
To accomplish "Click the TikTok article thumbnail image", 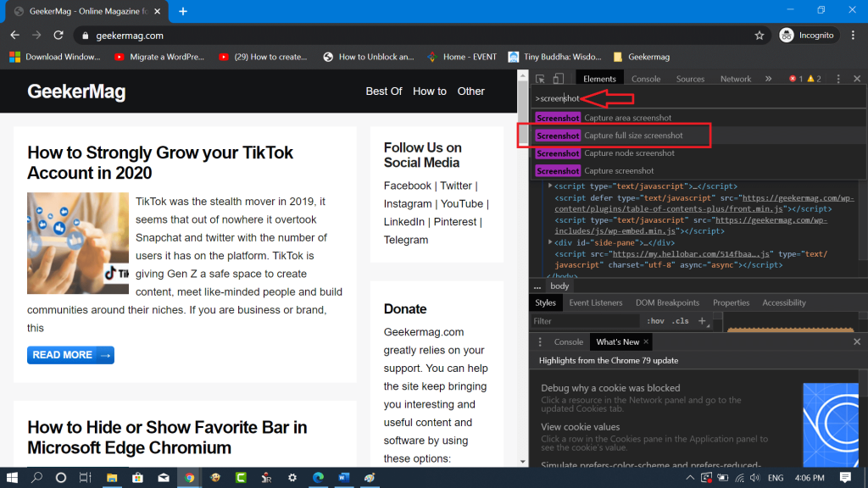I will point(77,243).
